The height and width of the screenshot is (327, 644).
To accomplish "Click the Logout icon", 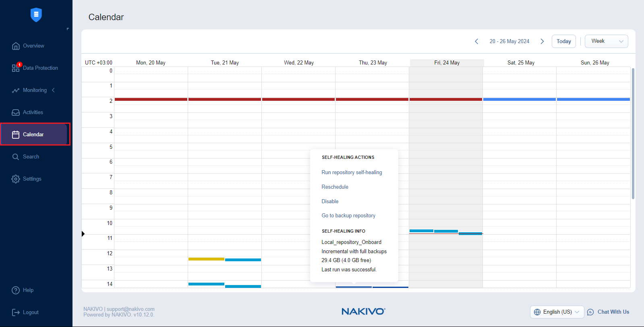I will click(16, 312).
